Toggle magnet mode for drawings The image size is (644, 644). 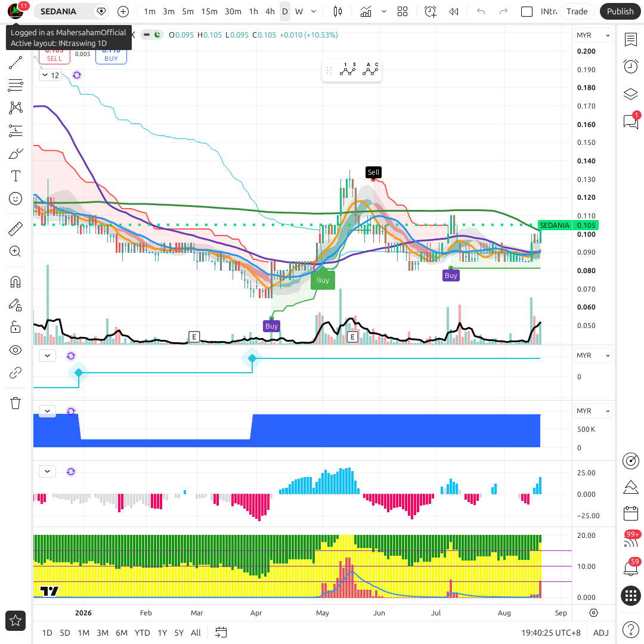(15, 282)
